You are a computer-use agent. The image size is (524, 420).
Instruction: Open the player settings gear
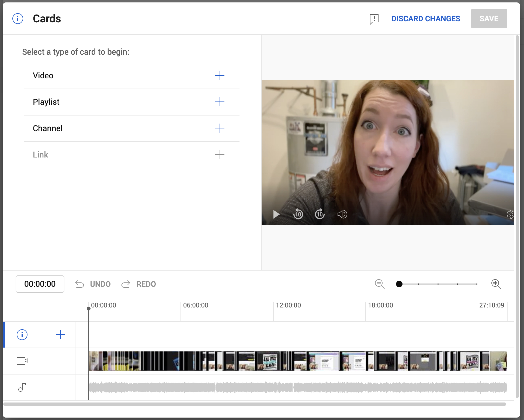pyautogui.click(x=510, y=214)
